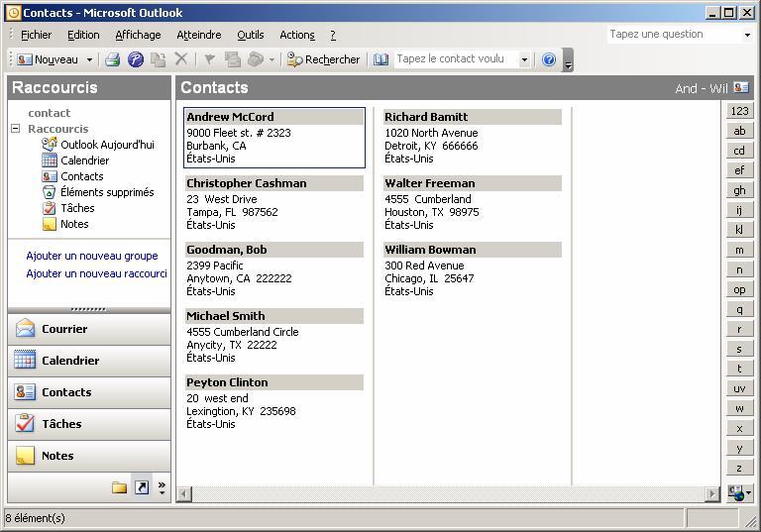Select the Walter Freeman contact
This screenshot has height=532, width=761.
pyautogui.click(x=473, y=204)
